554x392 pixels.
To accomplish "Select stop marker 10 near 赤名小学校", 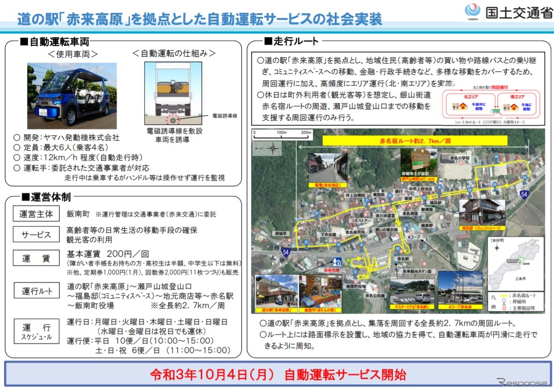I will 497,158.
